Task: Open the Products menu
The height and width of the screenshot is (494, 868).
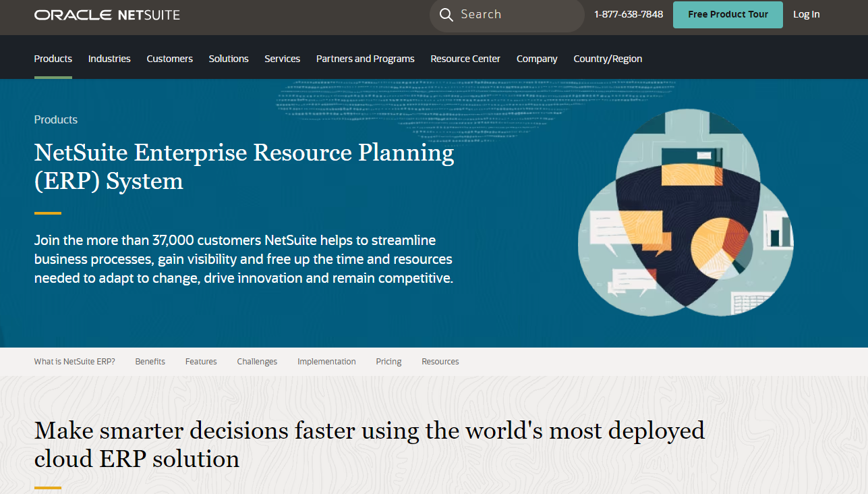Action: (53, 59)
